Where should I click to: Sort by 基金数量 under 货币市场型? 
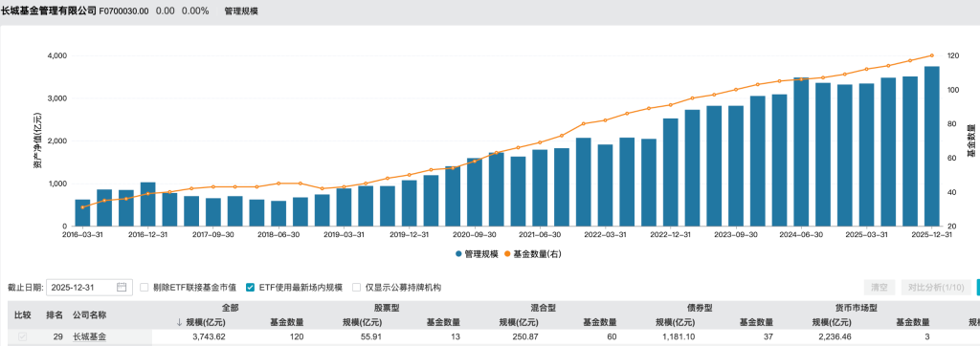click(x=913, y=322)
